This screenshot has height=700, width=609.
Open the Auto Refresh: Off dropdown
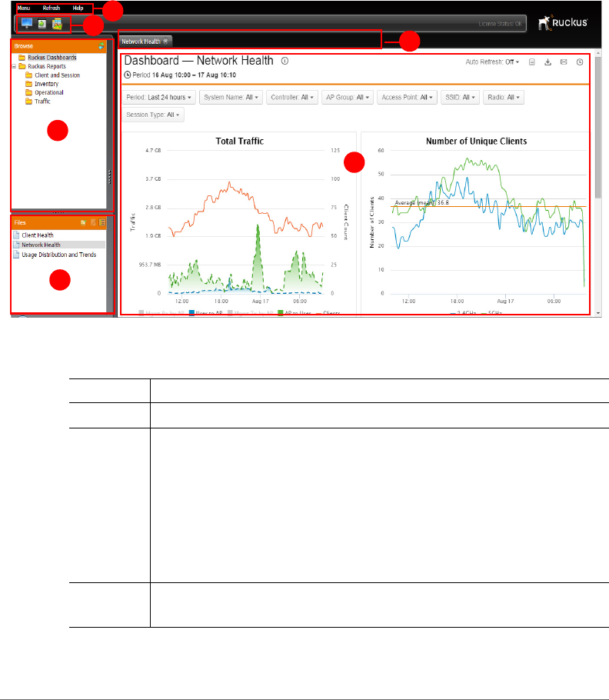[x=492, y=62]
